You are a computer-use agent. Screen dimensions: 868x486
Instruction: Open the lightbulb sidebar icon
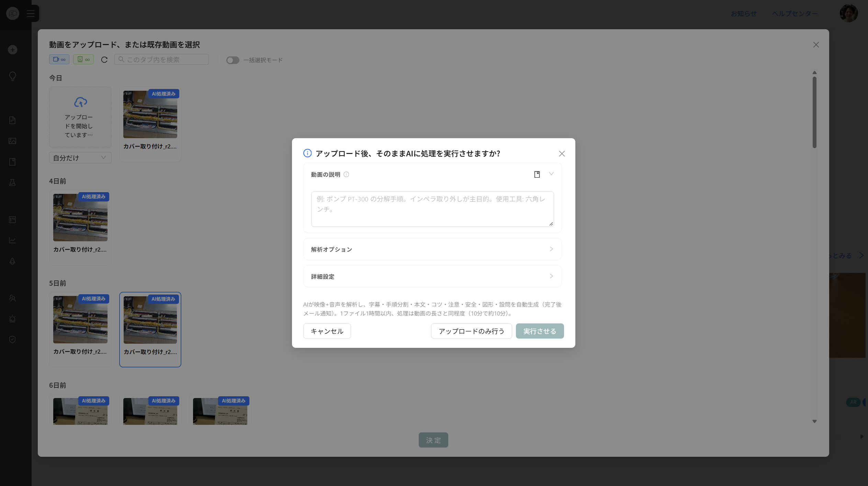coord(12,76)
